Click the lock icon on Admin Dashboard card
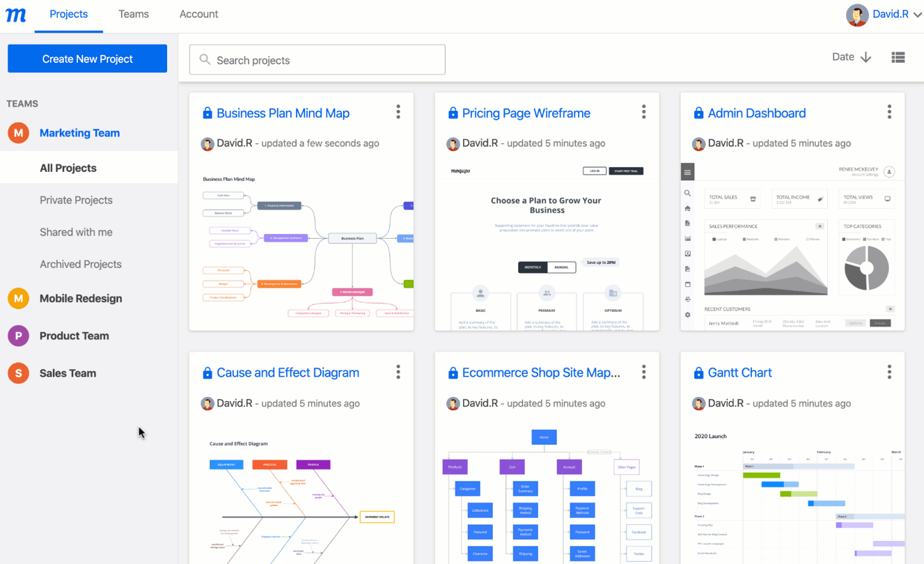This screenshot has width=924, height=564. click(x=698, y=112)
